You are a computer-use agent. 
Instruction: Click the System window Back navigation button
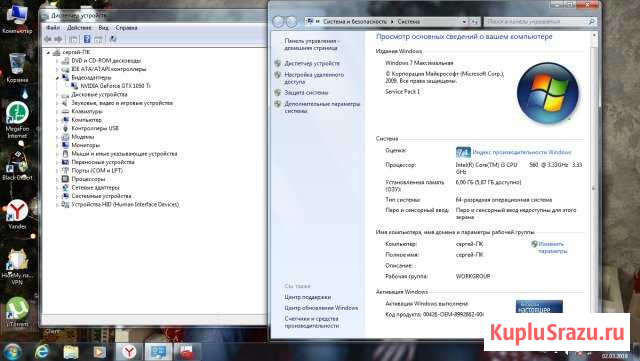[x=278, y=21]
